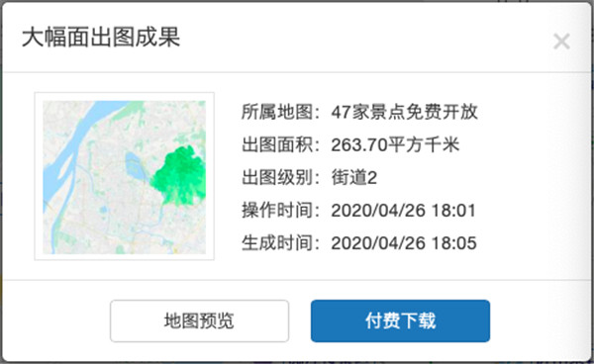Viewport: 594px width, 364px height.
Task: Select the 操作时间 label
Action: [277, 211]
